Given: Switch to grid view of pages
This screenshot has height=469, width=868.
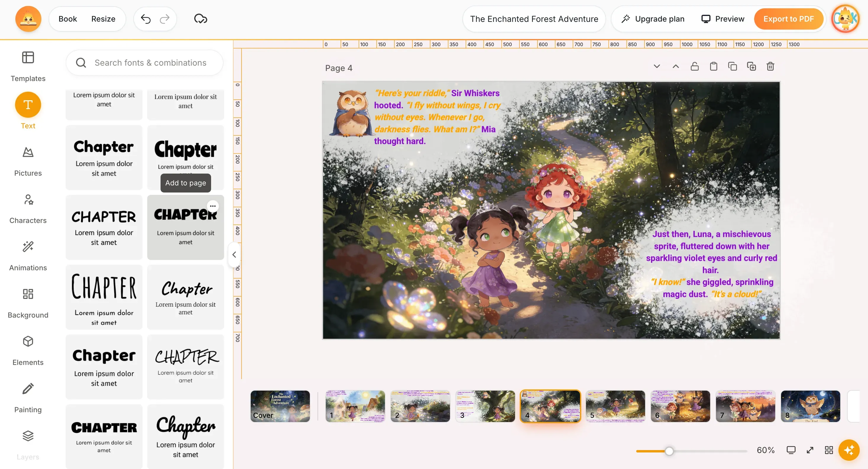Looking at the screenshot, I should 829,450.
